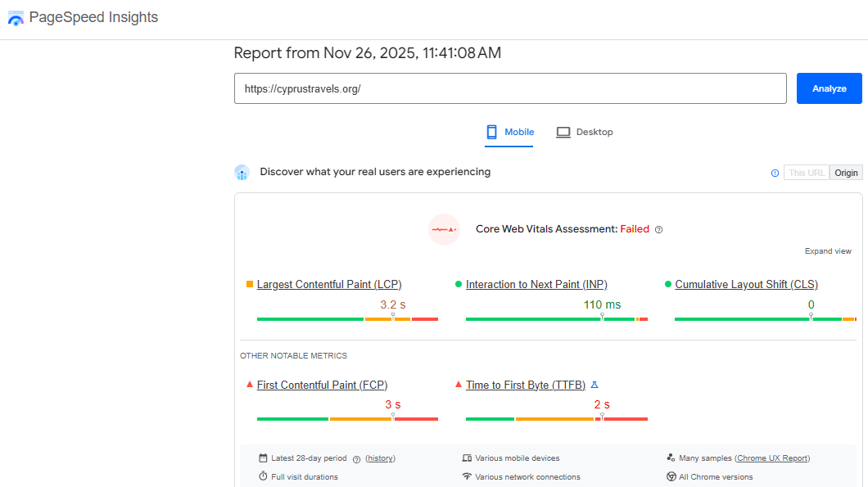Click the PageSpeed Insights logo icon

[16, 18]
